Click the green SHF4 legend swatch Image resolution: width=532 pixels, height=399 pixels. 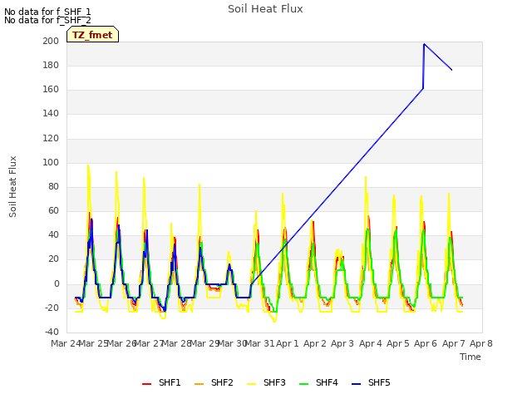pyautogui.click(x=303, y=384)
